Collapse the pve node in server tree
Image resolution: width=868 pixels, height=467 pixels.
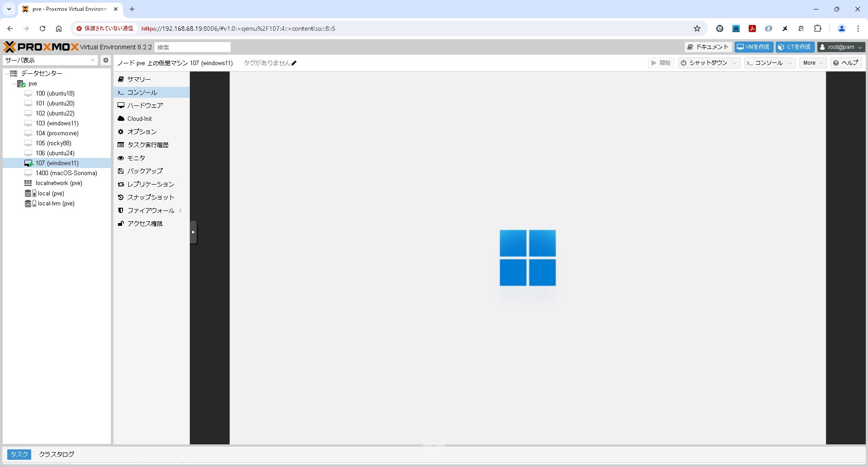pos(14,83)
